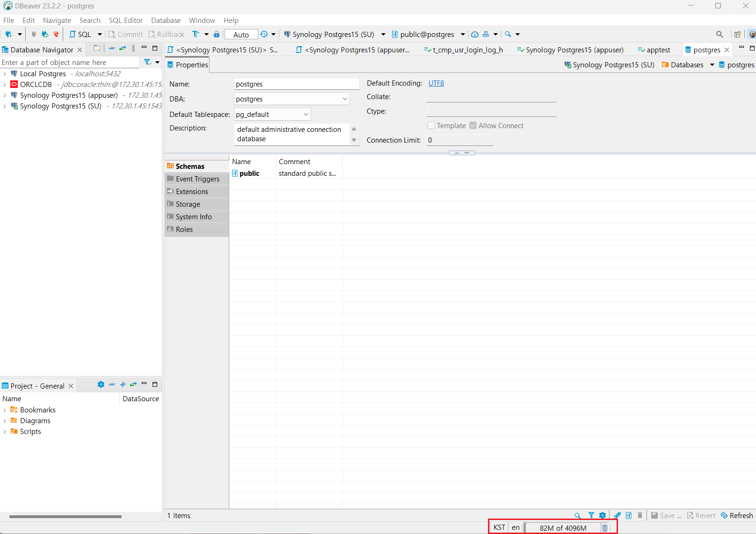
Task: Expand the Bookmarks folder
Action: (x=5, y=410)
